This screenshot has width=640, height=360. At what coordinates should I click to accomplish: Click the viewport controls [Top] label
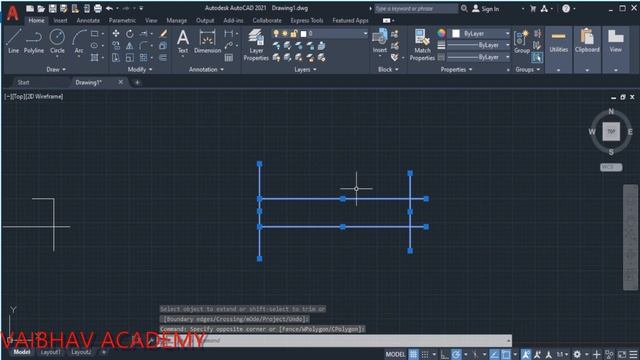point(20,97)
